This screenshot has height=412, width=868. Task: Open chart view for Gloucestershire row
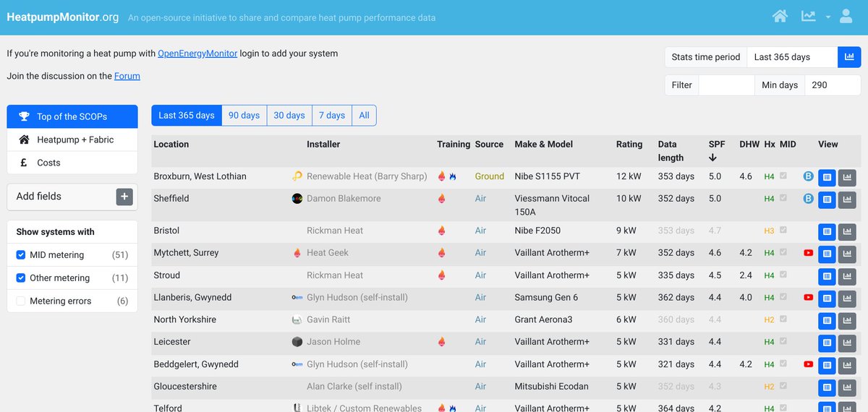coord(848,388)
